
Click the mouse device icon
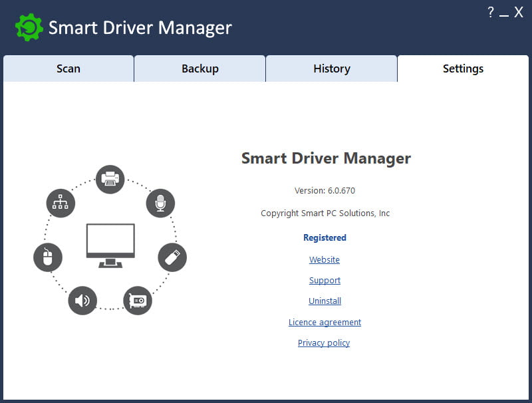click(x=48, y=257)
